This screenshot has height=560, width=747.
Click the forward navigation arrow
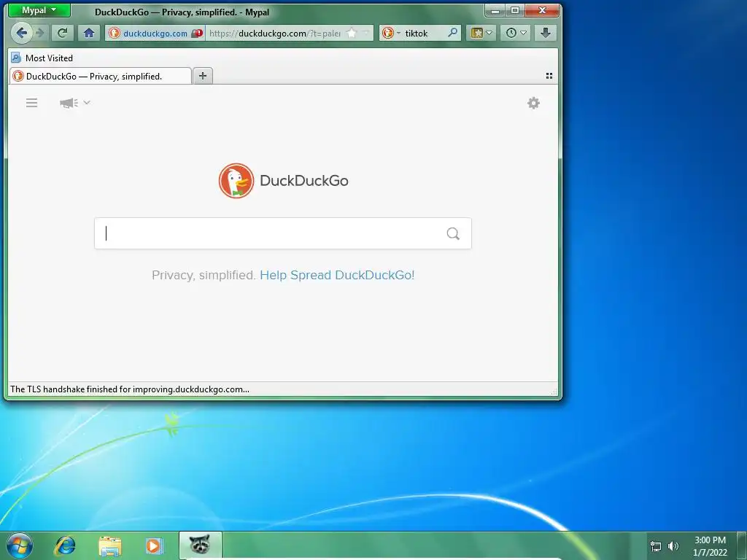click(40, 33)
